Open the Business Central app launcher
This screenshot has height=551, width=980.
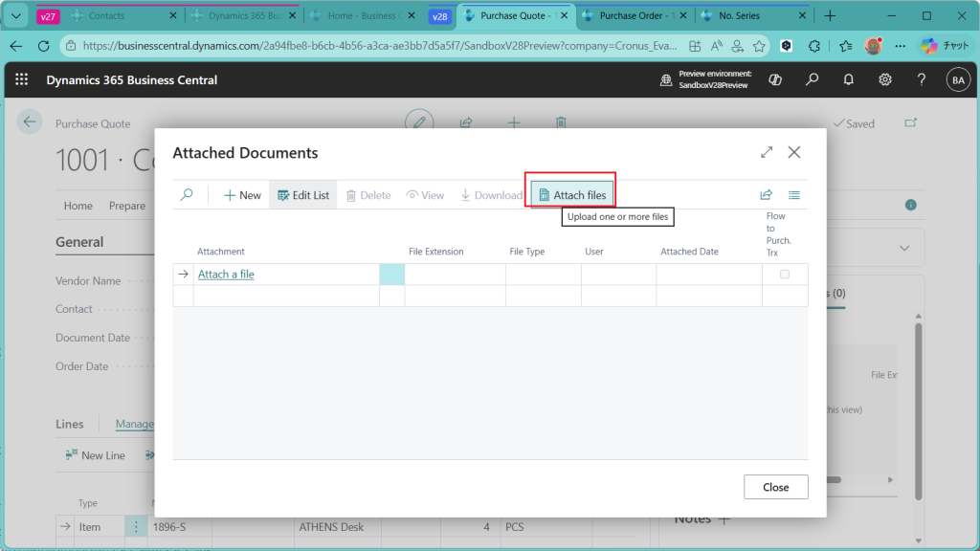(x=22, y=80)
